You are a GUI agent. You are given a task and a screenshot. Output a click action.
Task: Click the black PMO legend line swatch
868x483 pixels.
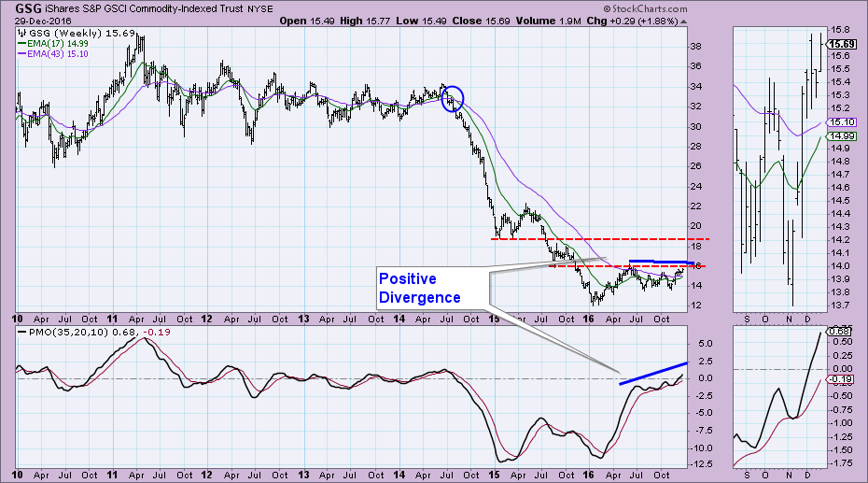coord(22,333)
